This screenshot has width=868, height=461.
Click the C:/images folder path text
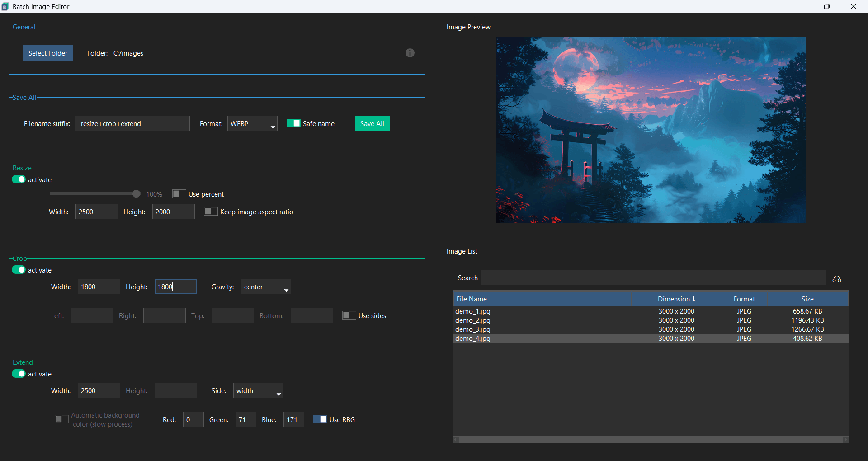(x=128, y=53)
